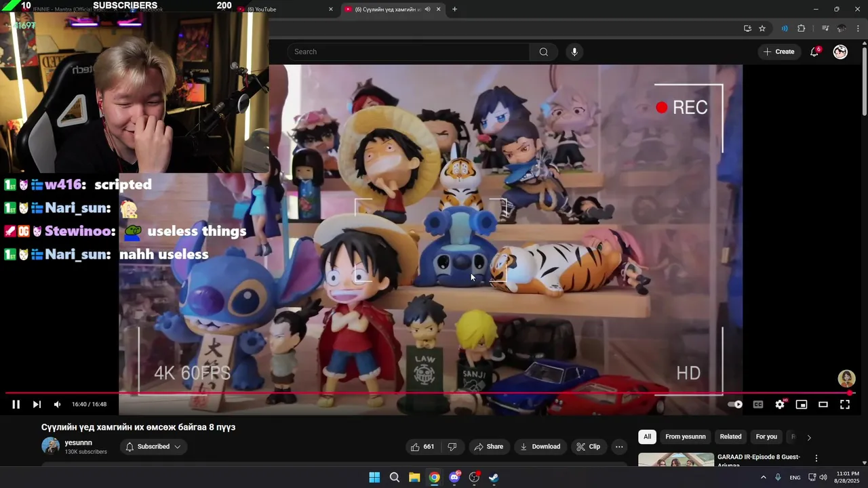The image size is (868, 488).
Task: Open the video settings gear
Action: (x=780, y=405)
